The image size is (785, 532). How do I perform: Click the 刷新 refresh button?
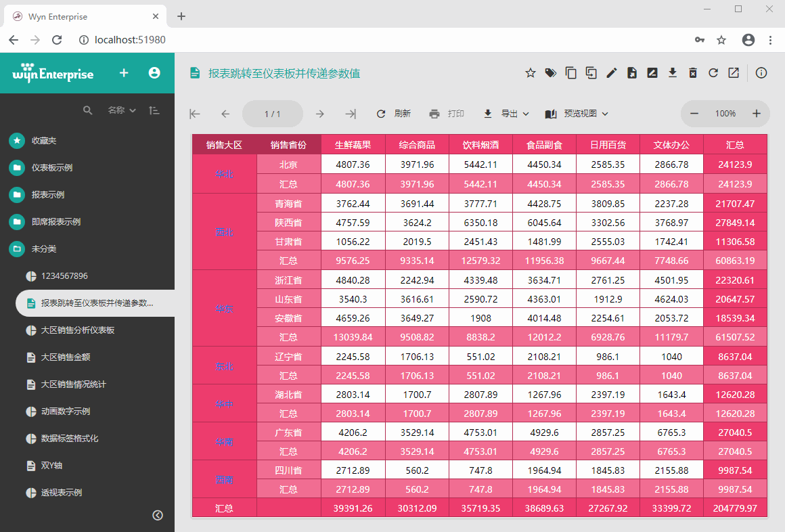pyautogui.click(x=394, y=114)
